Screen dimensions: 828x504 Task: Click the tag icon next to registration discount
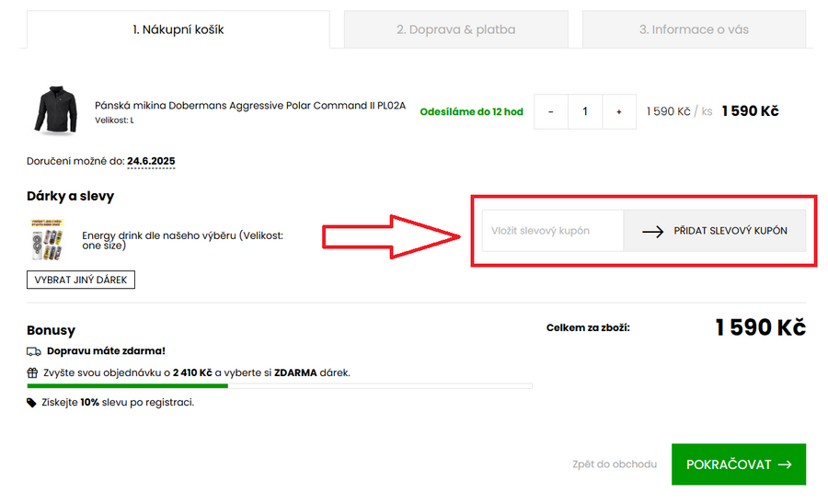click(x=33, y=403)
